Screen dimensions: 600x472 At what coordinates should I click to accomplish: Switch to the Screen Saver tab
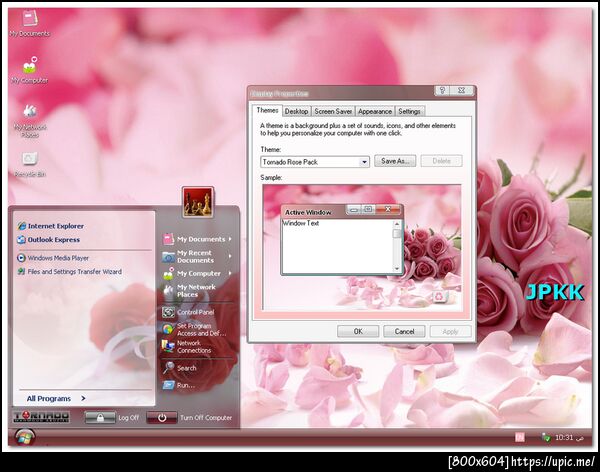pyautogui.click(x=333, y=111)
